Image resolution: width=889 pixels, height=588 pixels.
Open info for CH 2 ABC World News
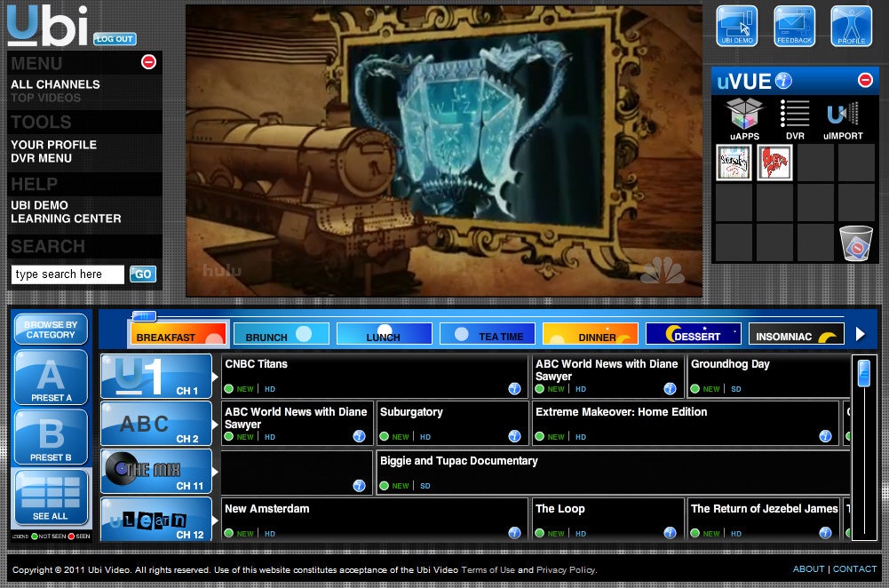[360, 436]
